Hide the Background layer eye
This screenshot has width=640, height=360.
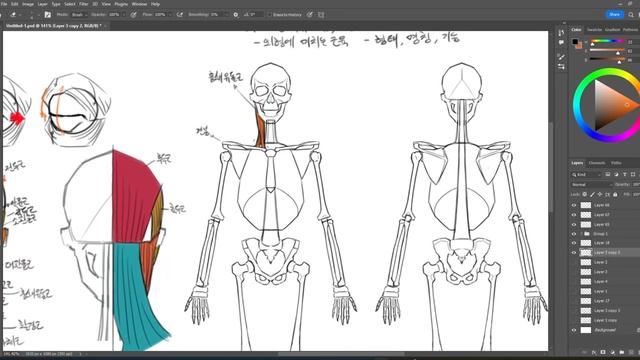point(574,330)
